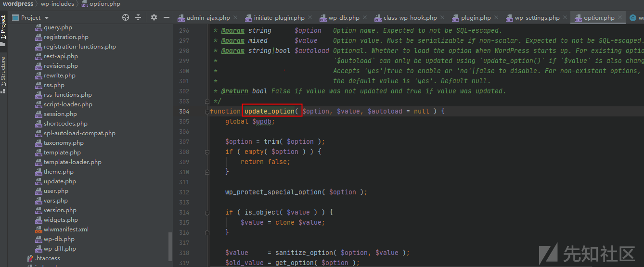Hide the Project tool window
The height and width of the screenshot is (267, 644).
(x=167, y=17)
